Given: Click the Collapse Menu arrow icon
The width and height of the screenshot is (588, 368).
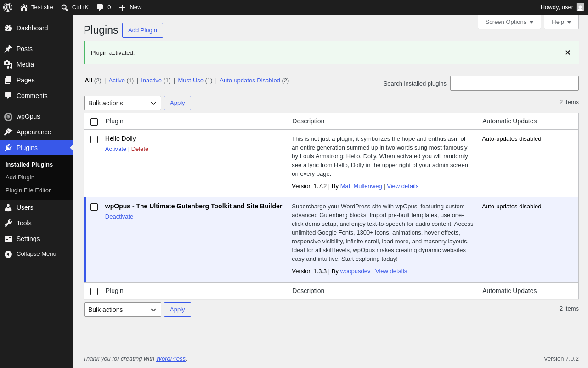Looking at the screenshot, I should tap(8, 254).
